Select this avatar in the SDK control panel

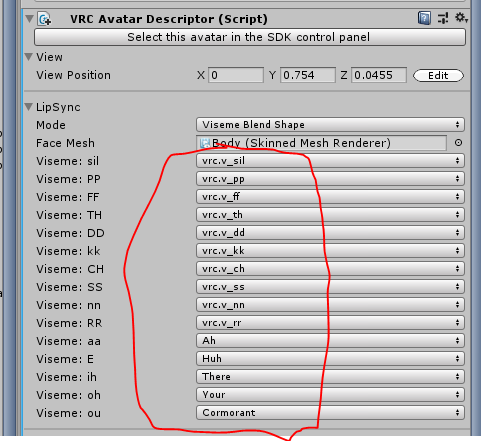pos(250,37)
